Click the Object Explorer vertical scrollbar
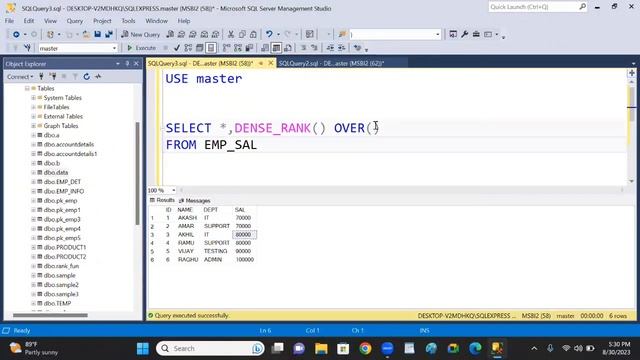 [x=138, y=173]
